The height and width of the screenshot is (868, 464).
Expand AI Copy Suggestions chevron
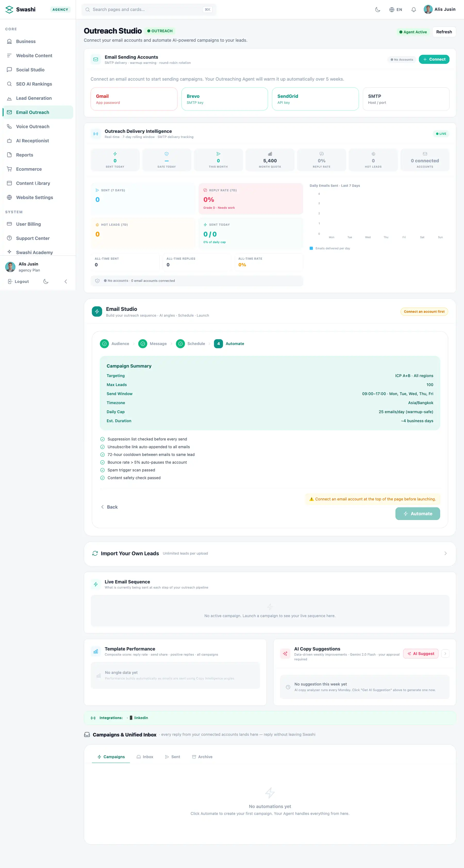pos(445,654)
